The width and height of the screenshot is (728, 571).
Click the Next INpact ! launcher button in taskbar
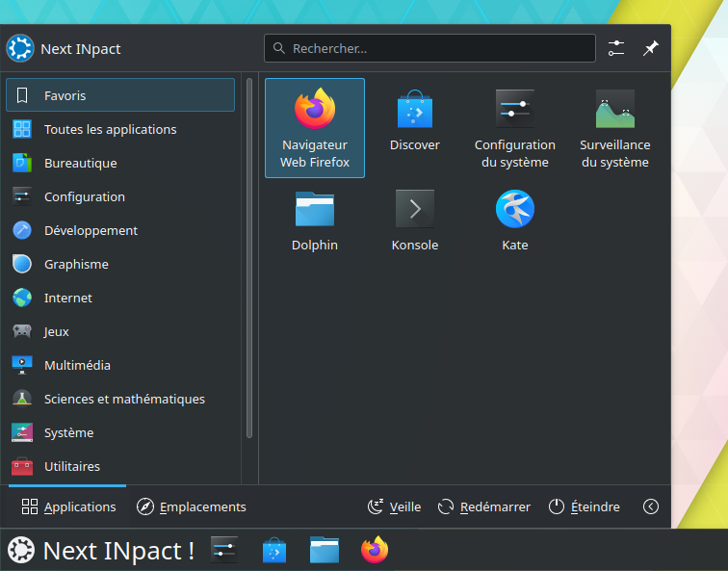tap(100, 551)
